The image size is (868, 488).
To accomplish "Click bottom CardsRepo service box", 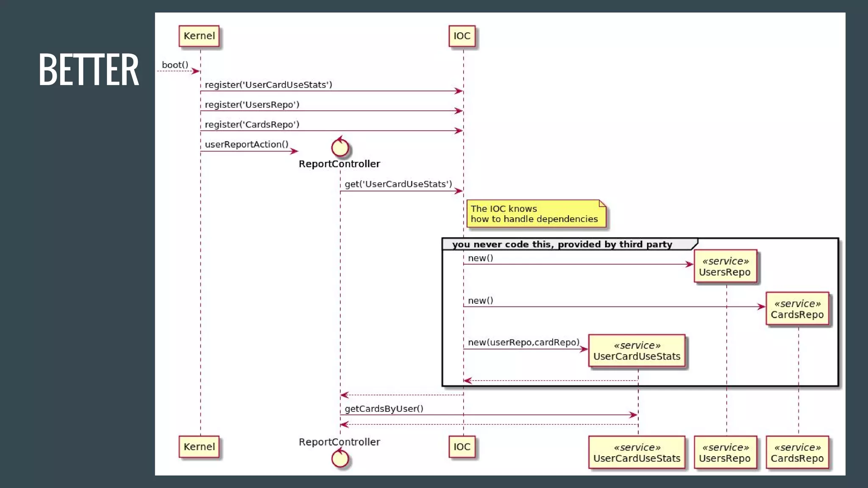I will (797, 452).
